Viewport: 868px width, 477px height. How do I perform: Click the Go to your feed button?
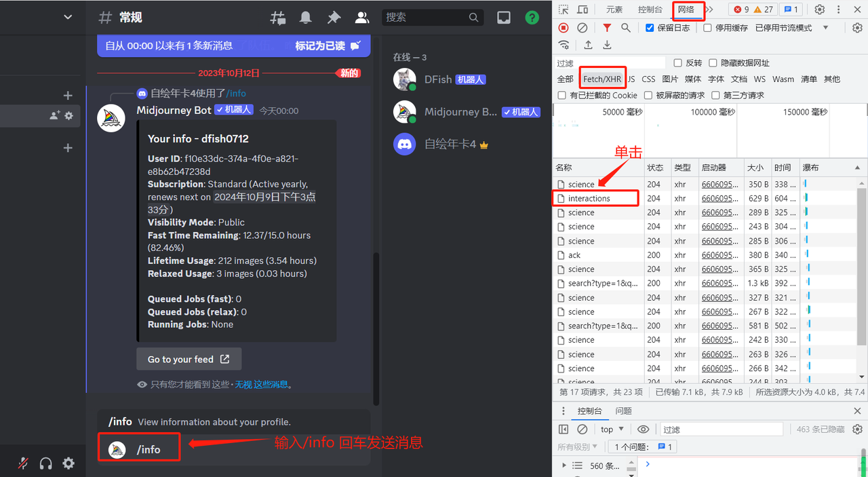tap(189, 360)
